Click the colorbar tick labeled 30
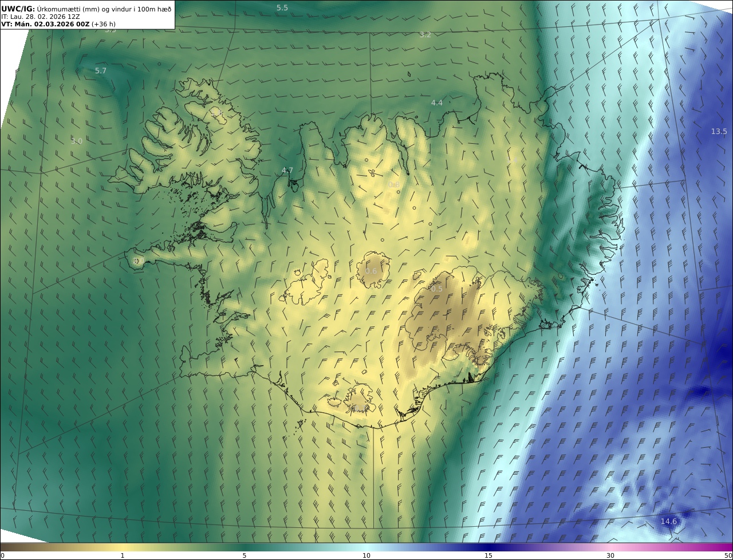 pyautogui.click(x=610, y=555)
